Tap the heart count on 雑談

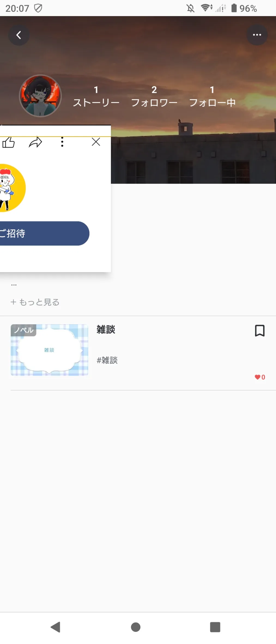click(x=260, y=377)
